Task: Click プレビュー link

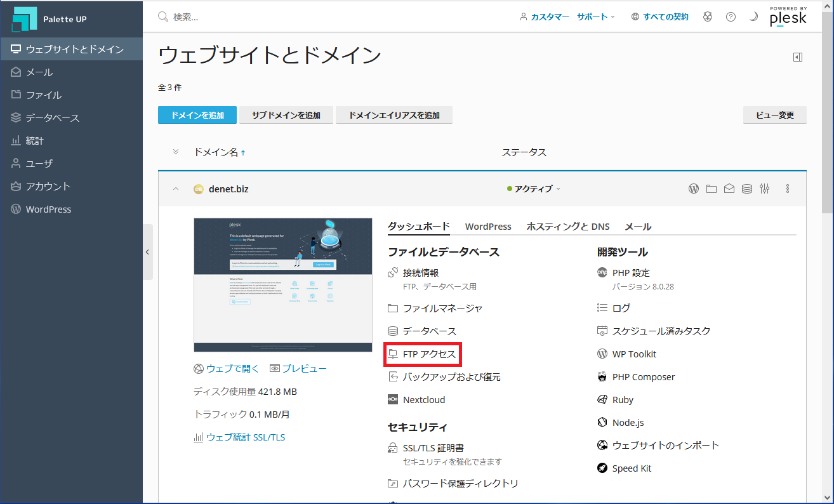Action: [x=299, y=369]
